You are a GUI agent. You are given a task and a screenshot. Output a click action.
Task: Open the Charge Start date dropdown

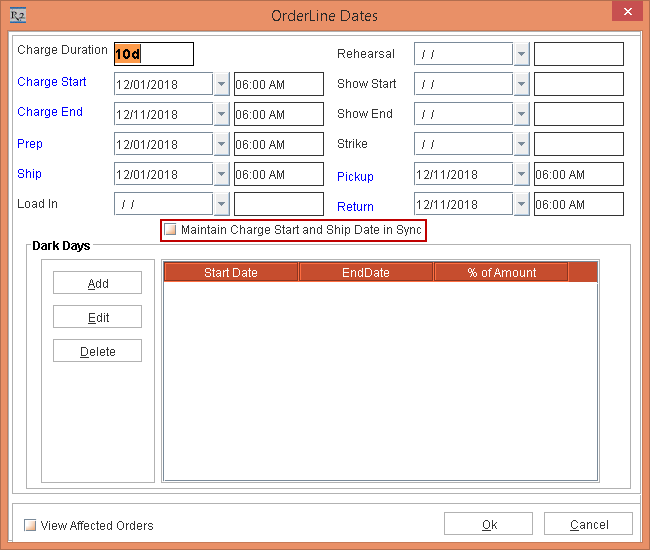(221, 84)
